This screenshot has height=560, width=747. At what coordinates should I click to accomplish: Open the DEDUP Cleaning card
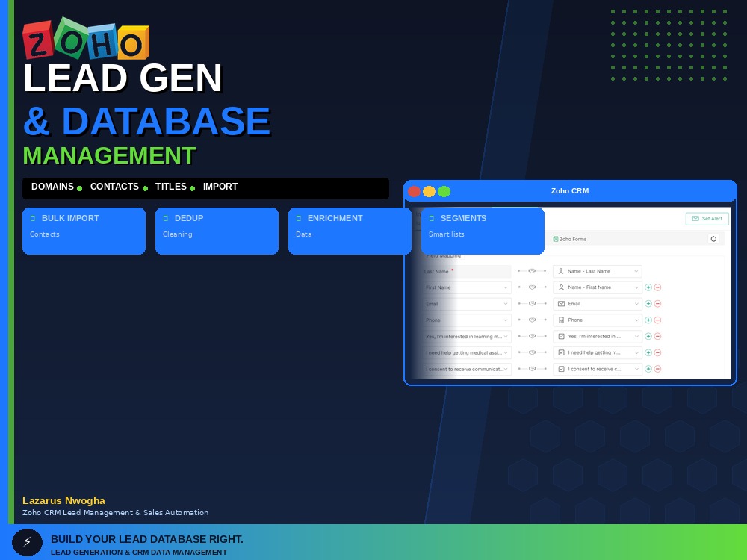click(217, 231)
